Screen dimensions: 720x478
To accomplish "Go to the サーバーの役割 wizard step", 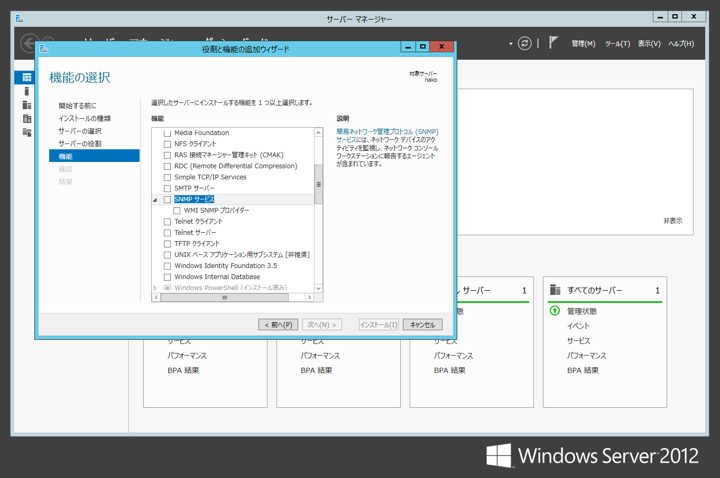I will pos(80,144).
